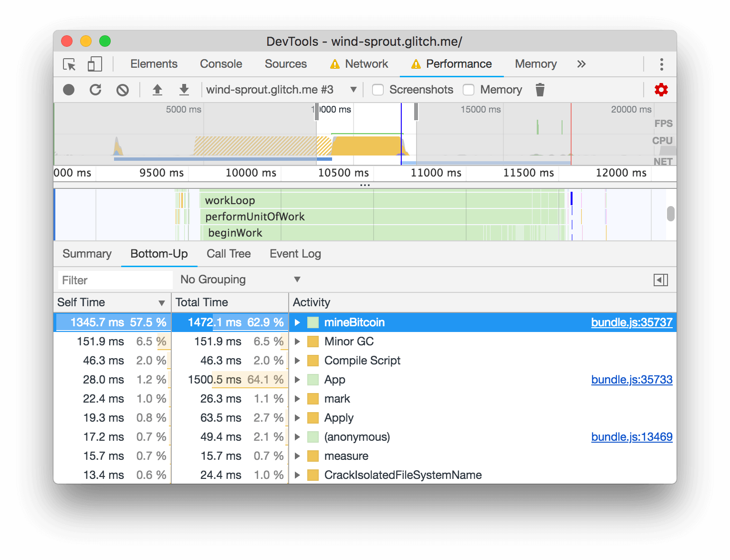Click the reload and profile icon
Viewport: 730px width, 560px height.
coord(95,90)
